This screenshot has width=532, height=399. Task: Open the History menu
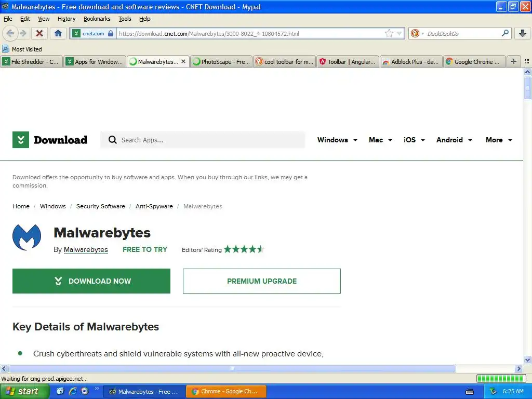coord(66,19)
